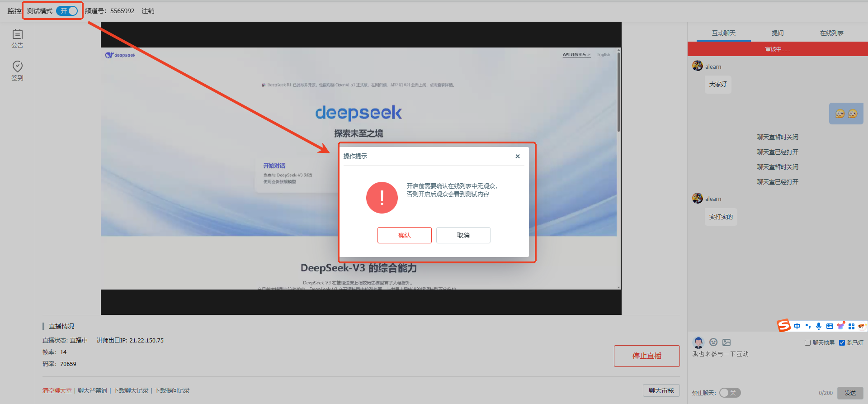Image resolution: width=868 pixels, height=404 pixels.
Task: Click the 直播状态: 直播中 text
Action: click(x=65, y=340)
